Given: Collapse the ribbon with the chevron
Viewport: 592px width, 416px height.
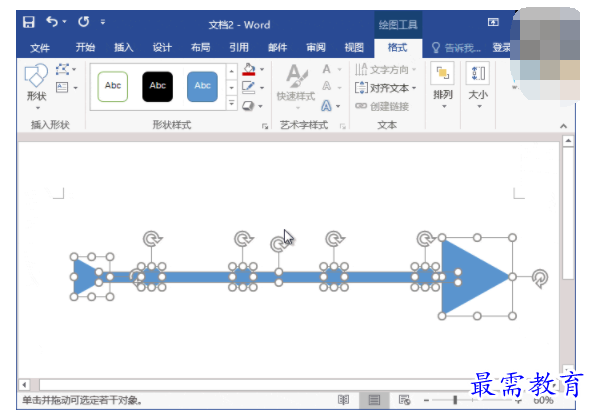Looking at the screenshot, I should pyautogui.click(x=564, y=126).
